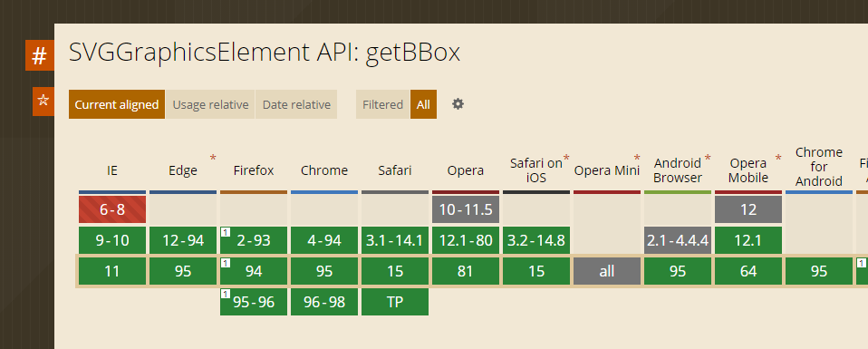The image size is (868, 349).
Task: Select the Safari TP cell
Action: (x=395, y=301)
